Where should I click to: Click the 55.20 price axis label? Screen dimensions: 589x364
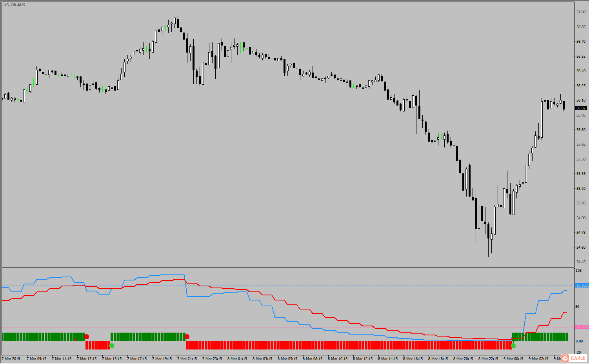[x=581, y=189]
